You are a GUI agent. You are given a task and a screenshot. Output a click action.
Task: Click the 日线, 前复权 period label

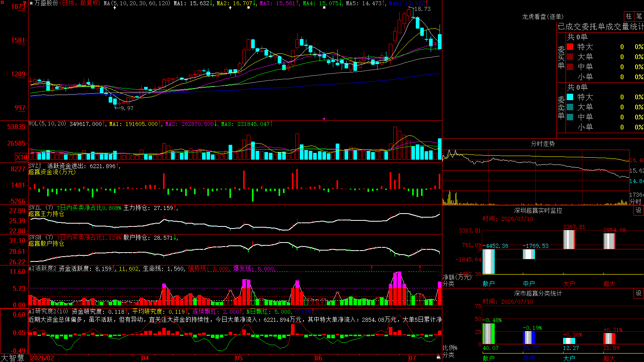point(80,3)
